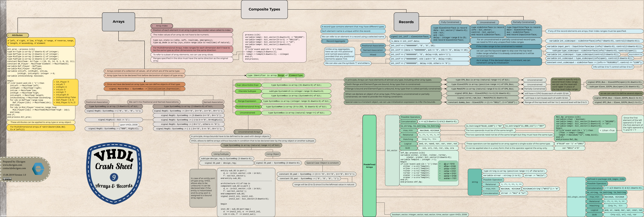This screenshot has height=217, width=644.
Task: Click 'signal HighLvl : bit' declaration node
Action: point(114,120)
